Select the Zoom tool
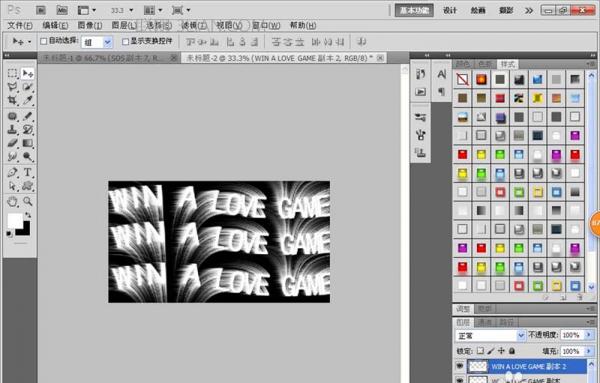 pyautogui.click(x=28, y=201)
